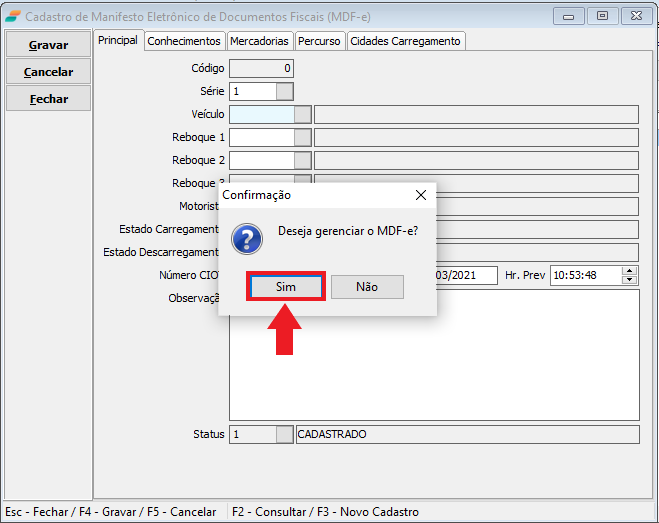Open the Mercadorias tab

pos(259,41)
